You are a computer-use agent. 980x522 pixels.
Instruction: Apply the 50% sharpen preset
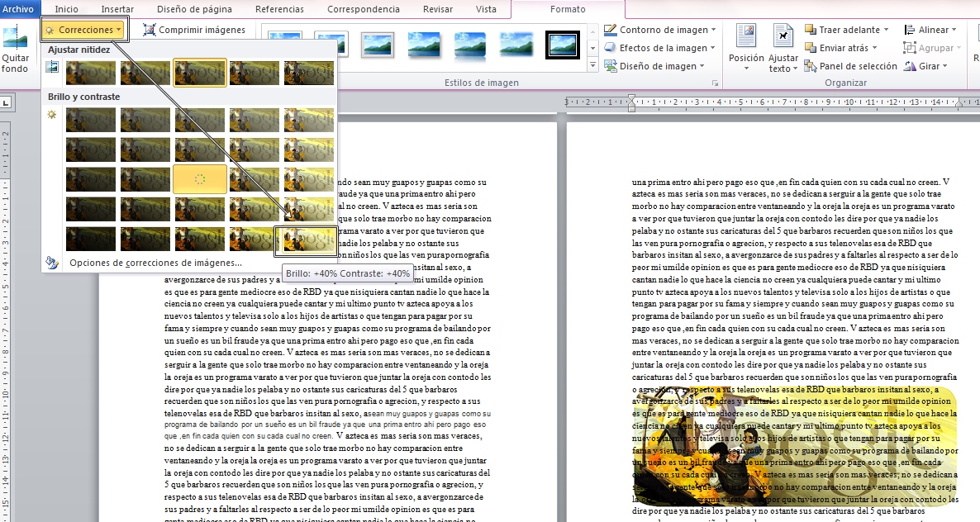click(309, 73)
